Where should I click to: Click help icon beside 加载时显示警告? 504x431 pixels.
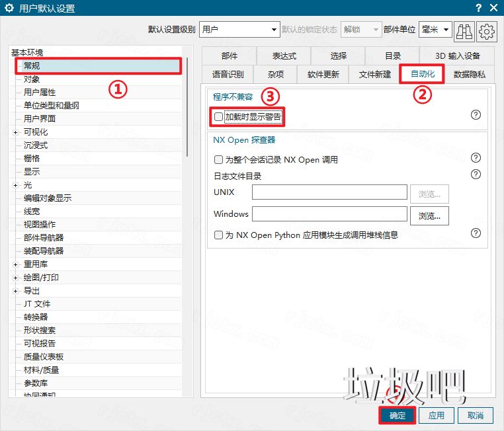(x=476, y=115)
